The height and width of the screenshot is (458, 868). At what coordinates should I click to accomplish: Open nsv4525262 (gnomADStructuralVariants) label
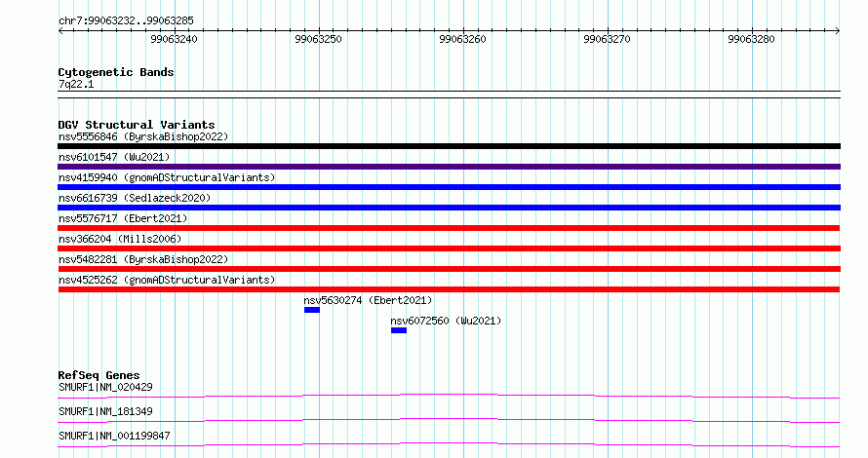click(167, 280)
